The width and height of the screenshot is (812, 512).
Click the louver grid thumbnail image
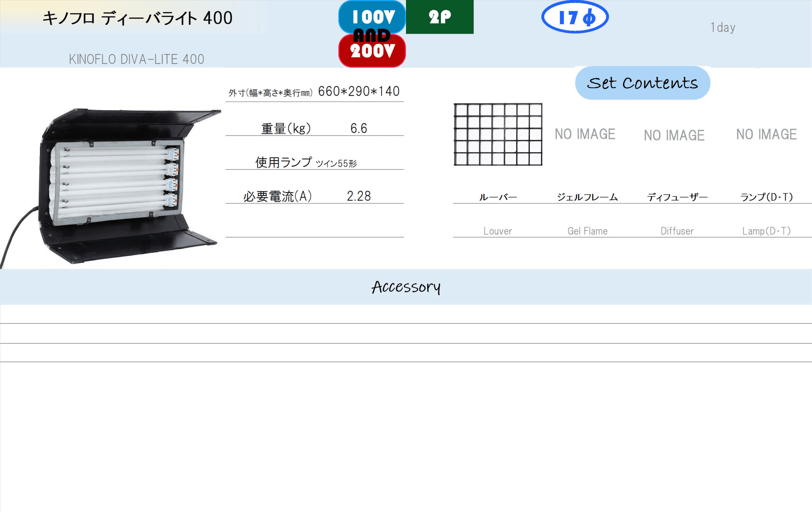click(x=498, y=134)
